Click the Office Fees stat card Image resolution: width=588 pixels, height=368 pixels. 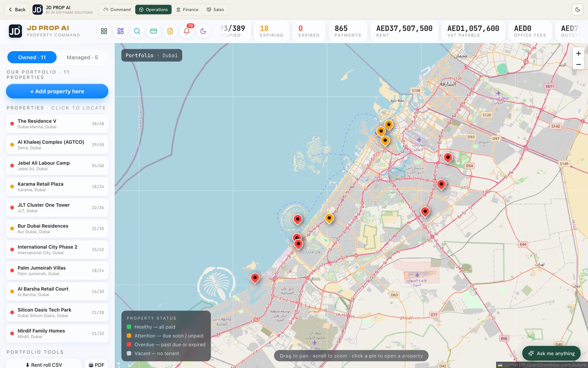[x=530, y=31]
